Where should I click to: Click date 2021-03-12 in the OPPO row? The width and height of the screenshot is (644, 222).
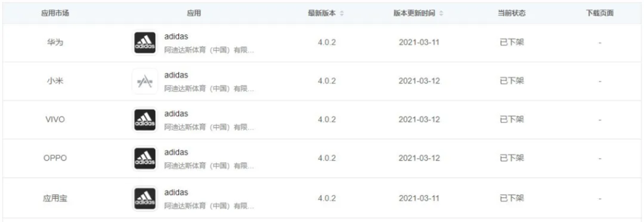point(419,158)
